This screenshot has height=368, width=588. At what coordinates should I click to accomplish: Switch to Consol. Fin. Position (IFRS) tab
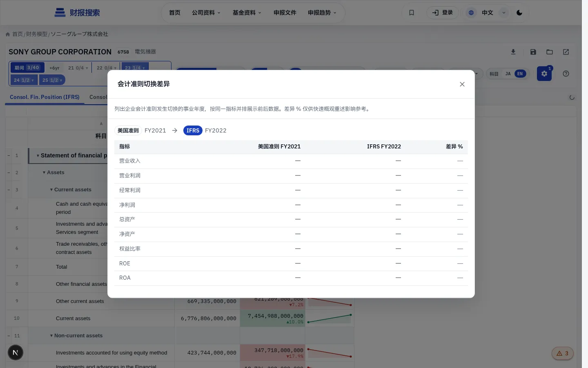(x=45, y=97)
